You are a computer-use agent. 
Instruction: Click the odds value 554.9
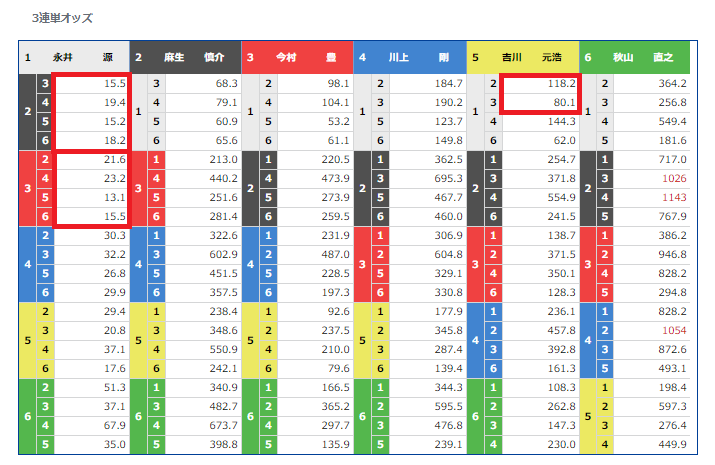(x=561, y=197)
